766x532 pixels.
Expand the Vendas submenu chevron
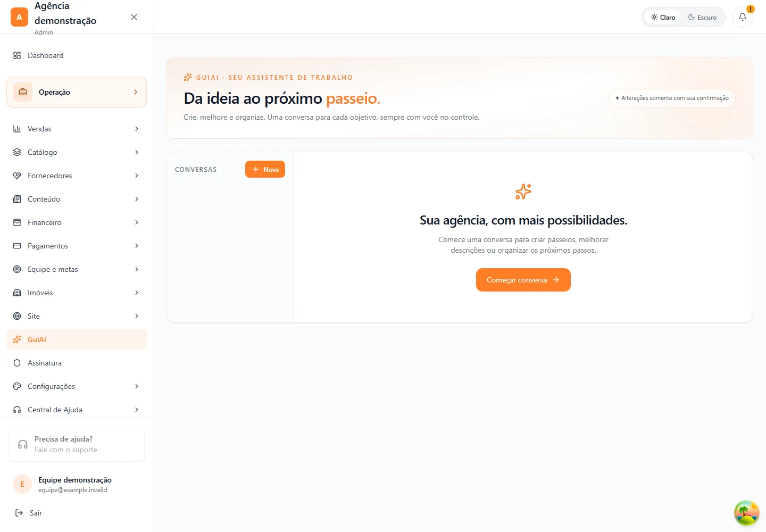137,129
